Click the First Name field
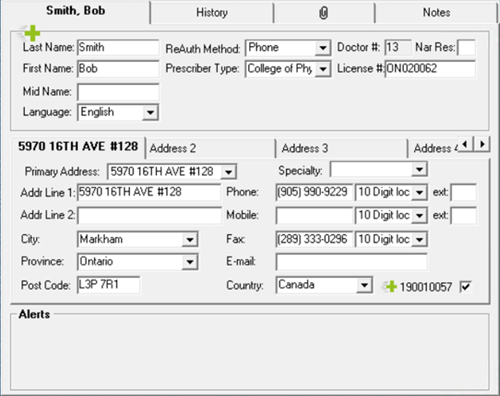The height and width of the screenshot is (396, 500). pos(118,69)
